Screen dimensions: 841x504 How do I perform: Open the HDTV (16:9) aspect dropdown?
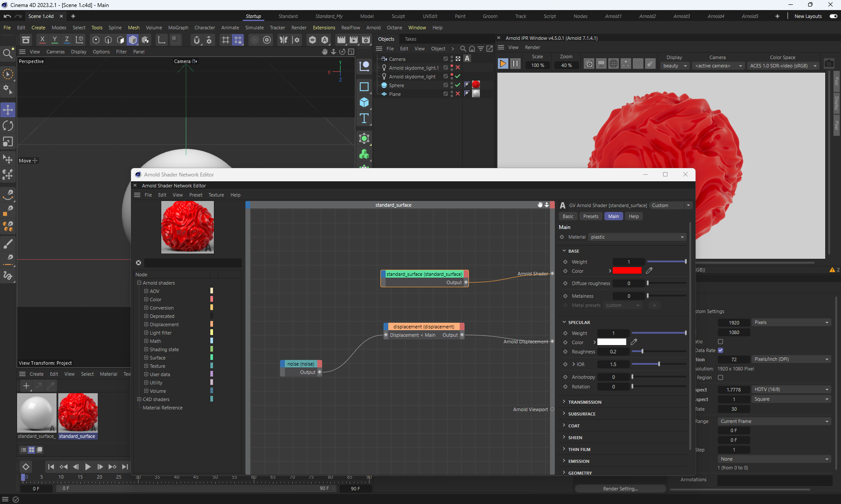[791, 389]
